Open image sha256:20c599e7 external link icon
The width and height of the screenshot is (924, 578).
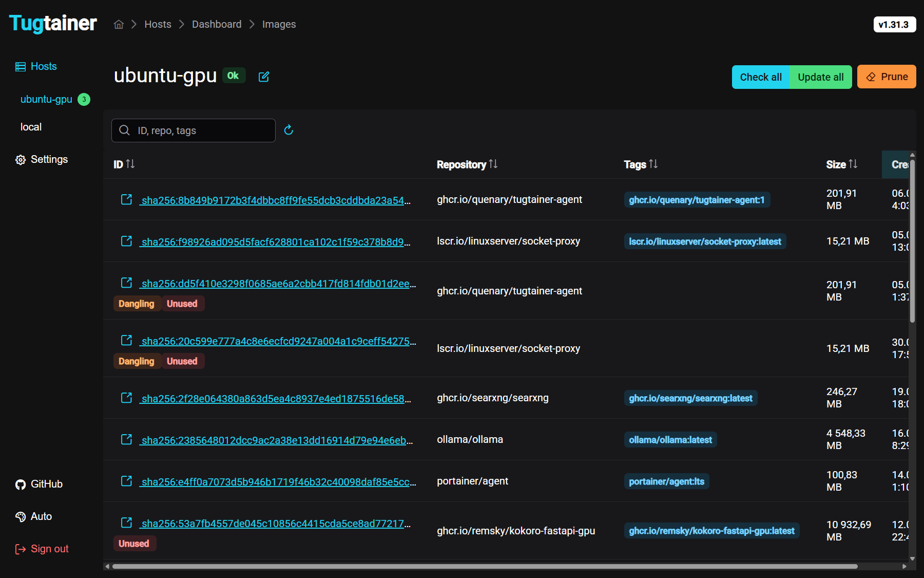click(126, 340)
